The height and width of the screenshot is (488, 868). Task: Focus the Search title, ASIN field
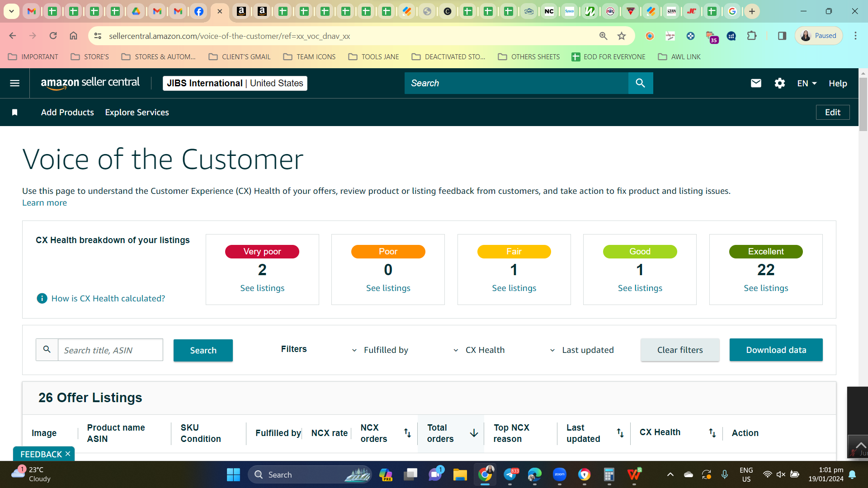[x=110, y=350]
